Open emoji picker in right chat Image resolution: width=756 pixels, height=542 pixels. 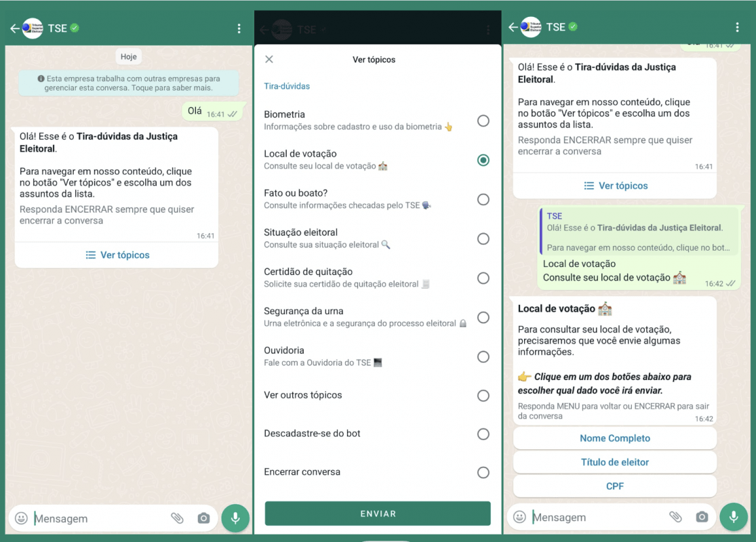519,517
